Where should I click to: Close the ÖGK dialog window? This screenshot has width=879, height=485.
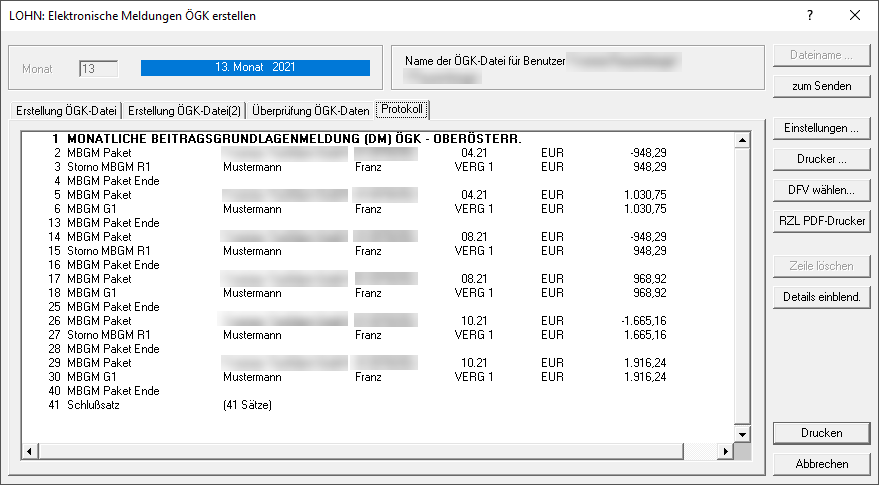tap(855, 15)
